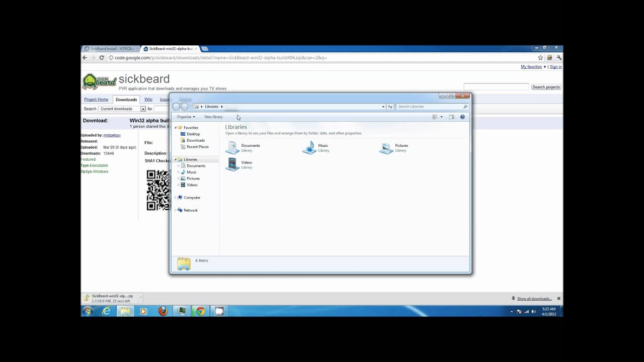This screenshot has width=644, height=362.
Task: Select Downloads under Favorites
Action: coord(196,140)
